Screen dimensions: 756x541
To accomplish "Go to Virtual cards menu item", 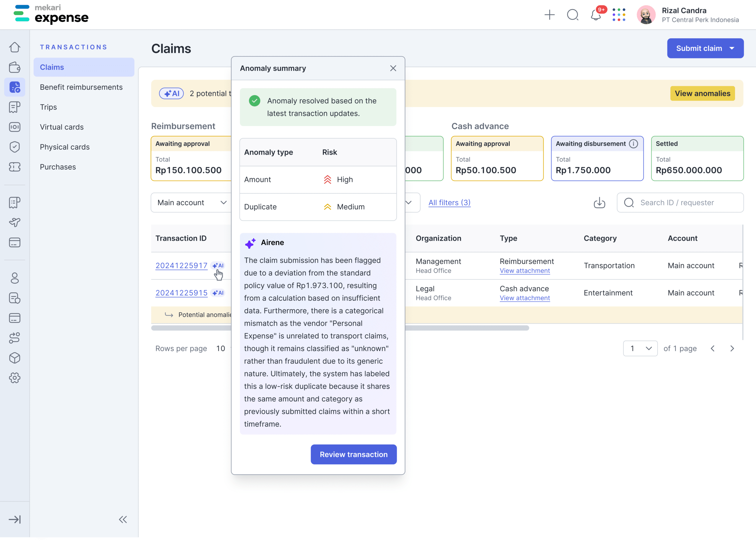I will click(62, 127).
